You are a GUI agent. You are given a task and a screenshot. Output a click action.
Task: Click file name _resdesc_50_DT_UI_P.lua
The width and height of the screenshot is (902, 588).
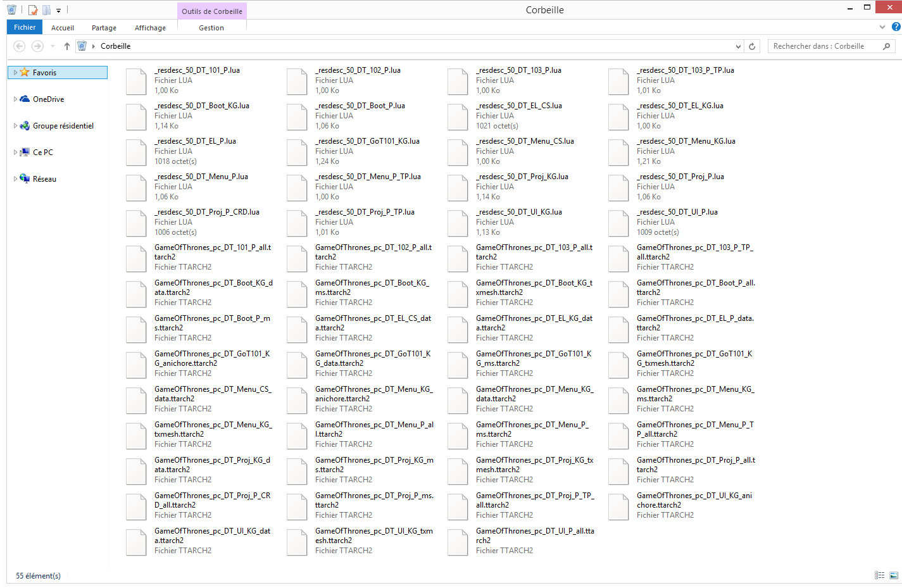677,212
